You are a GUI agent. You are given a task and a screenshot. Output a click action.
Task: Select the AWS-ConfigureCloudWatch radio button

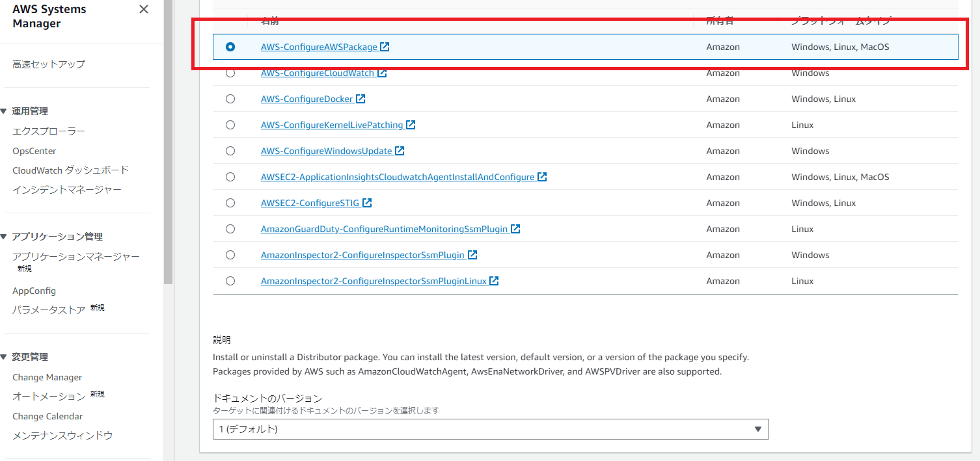(230, 73)
